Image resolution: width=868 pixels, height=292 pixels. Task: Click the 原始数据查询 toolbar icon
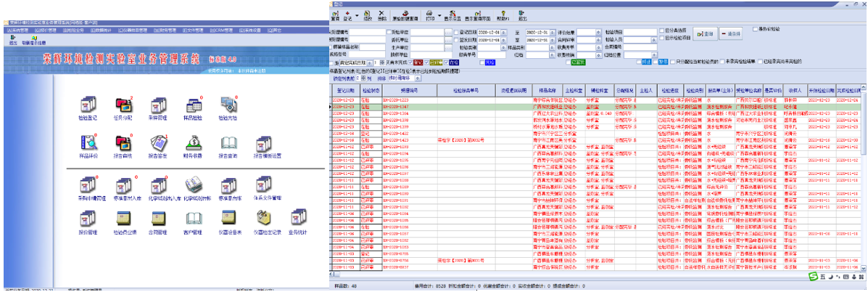[x=405, y=13]
